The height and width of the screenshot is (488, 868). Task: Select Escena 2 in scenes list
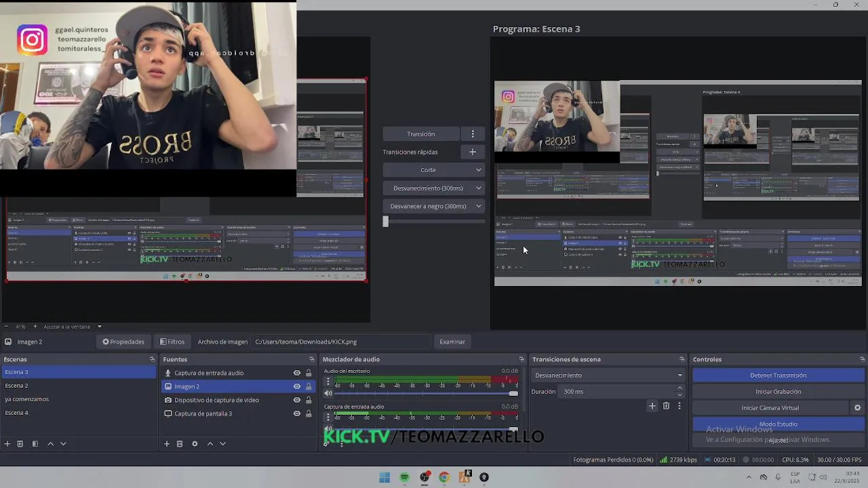(x=79, y=386)
